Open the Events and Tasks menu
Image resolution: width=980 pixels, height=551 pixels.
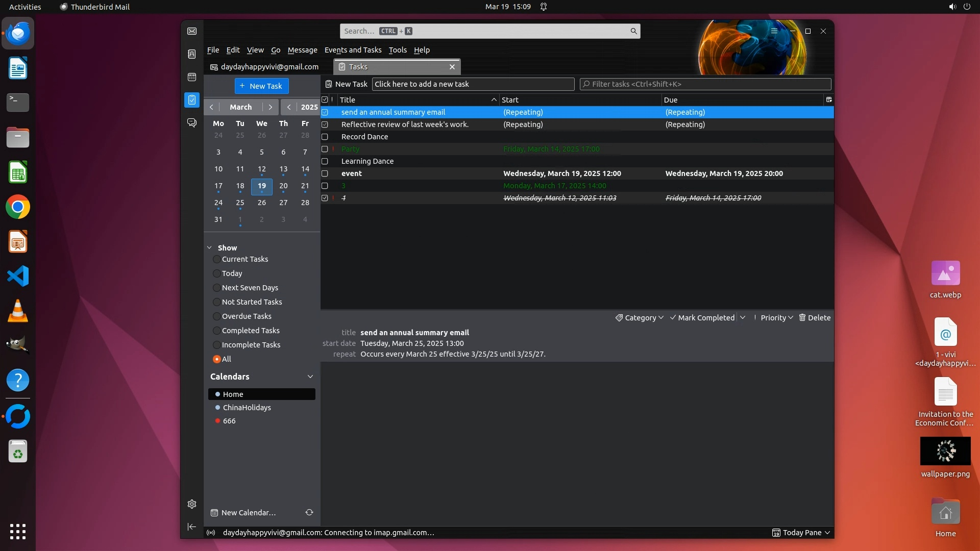tap(353, 50)
